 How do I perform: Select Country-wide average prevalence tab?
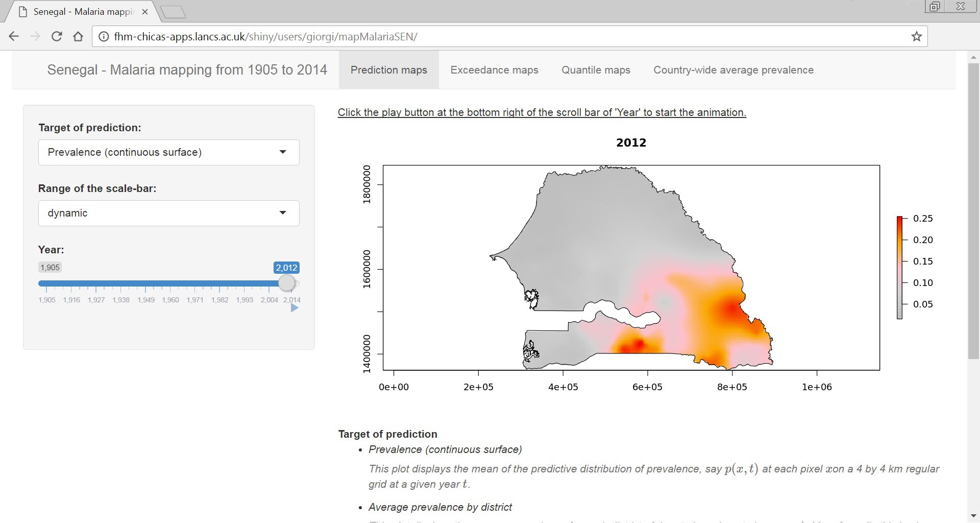(x=733, y=70)
